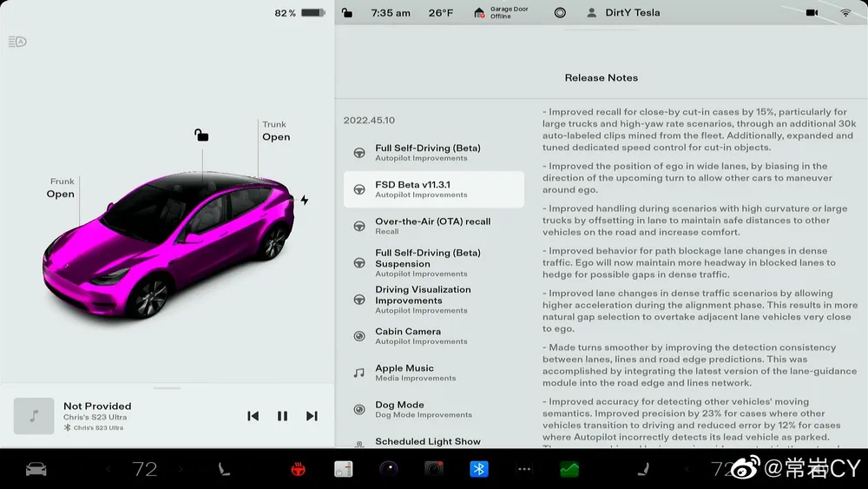Tap the lock icon in status bar

[347, 13]
